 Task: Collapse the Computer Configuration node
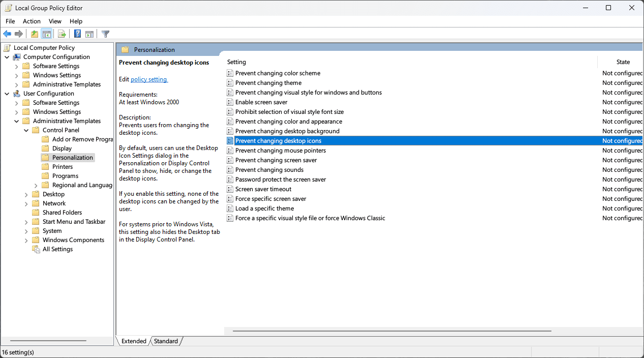tap(7, 57)
